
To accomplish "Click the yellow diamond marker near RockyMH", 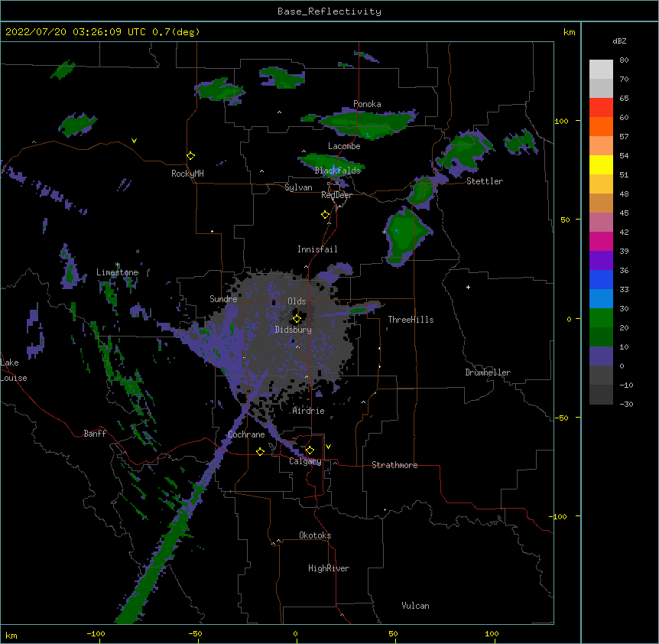I will coord(191,156).
